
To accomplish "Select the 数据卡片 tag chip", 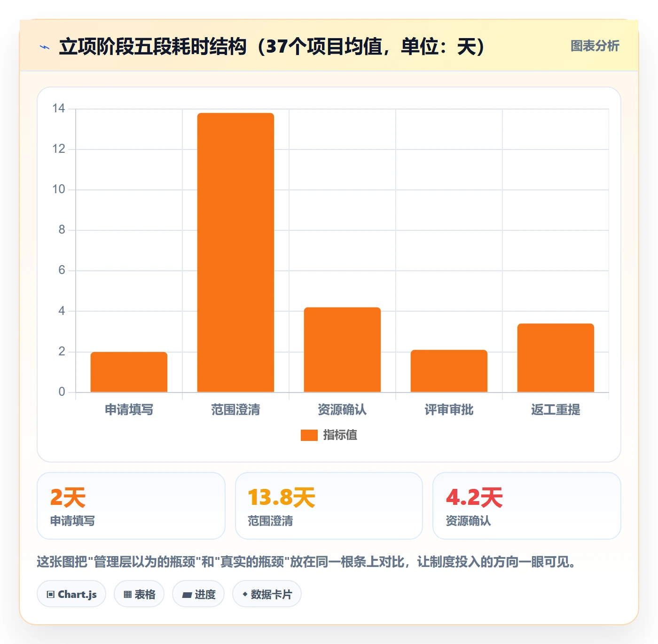I will [x=267, y=594].
